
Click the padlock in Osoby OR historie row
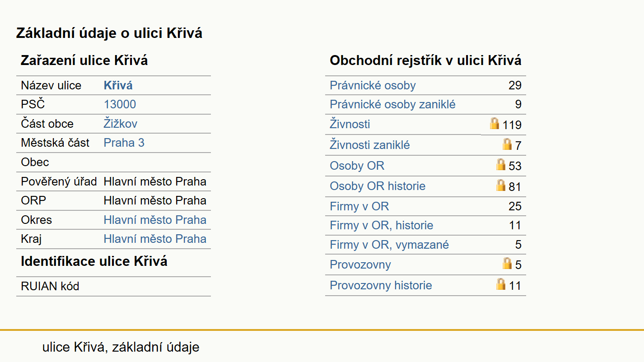pos(501,185)
